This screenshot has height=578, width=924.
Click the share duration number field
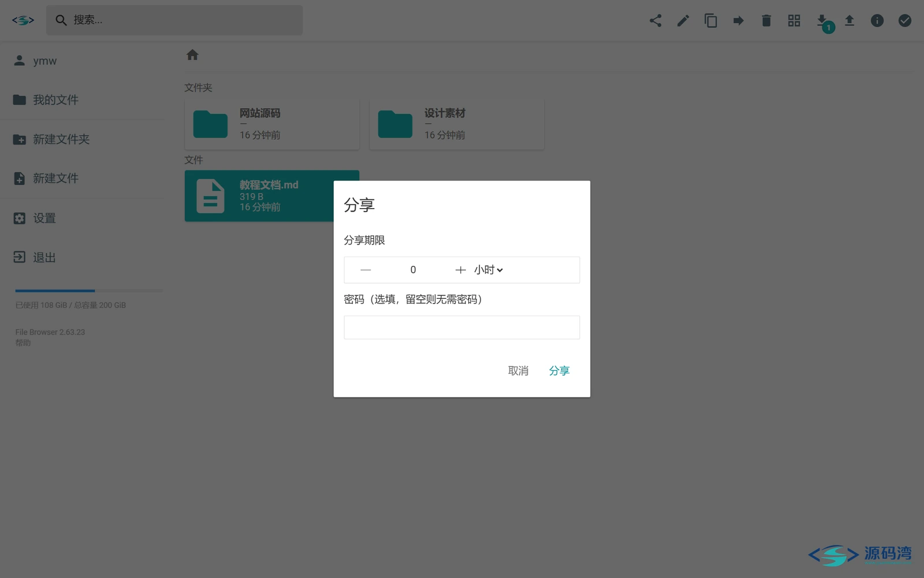[x=413, y=270]
